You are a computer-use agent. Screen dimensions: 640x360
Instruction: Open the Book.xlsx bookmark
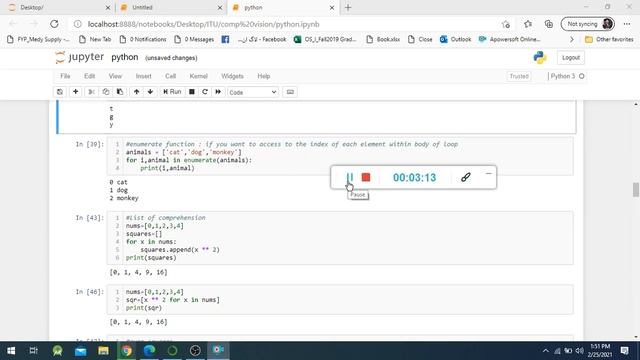click(383, 39)
